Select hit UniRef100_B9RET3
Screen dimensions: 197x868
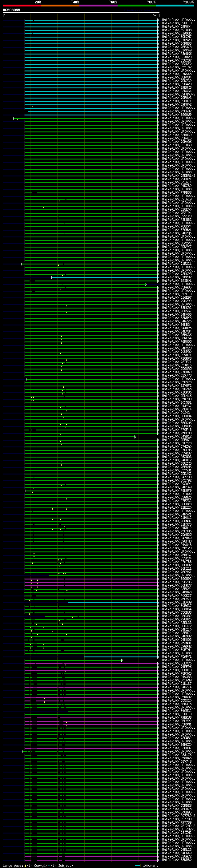[x=177, y=23]
